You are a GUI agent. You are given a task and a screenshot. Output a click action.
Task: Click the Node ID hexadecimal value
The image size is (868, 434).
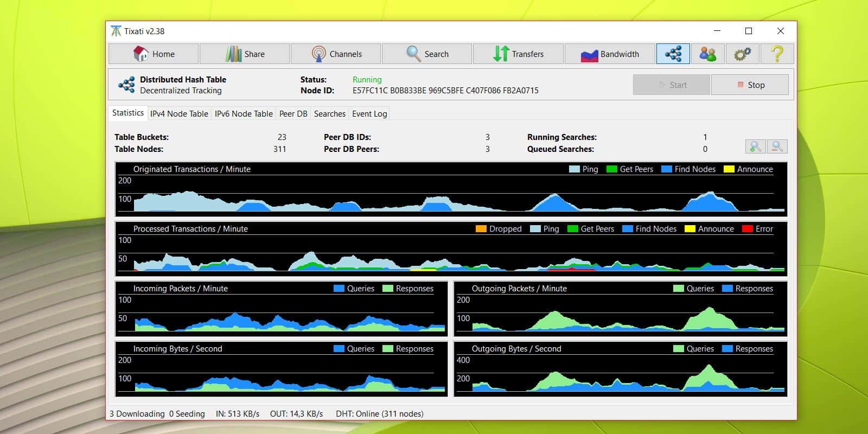point(445,91)
